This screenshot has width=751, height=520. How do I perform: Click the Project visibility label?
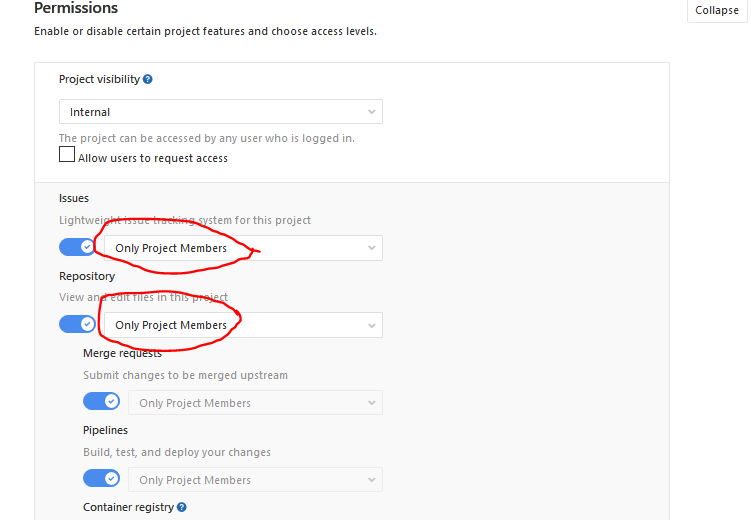tap(99, 80)
